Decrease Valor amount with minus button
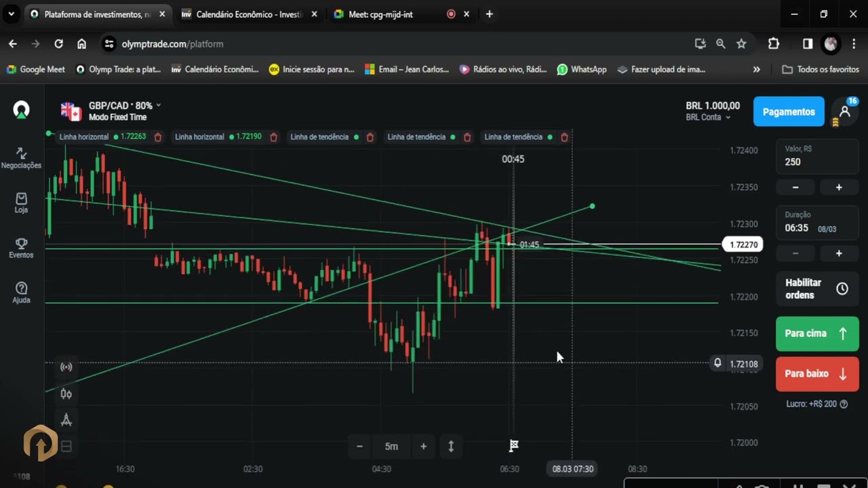 [x=795, y=188]
